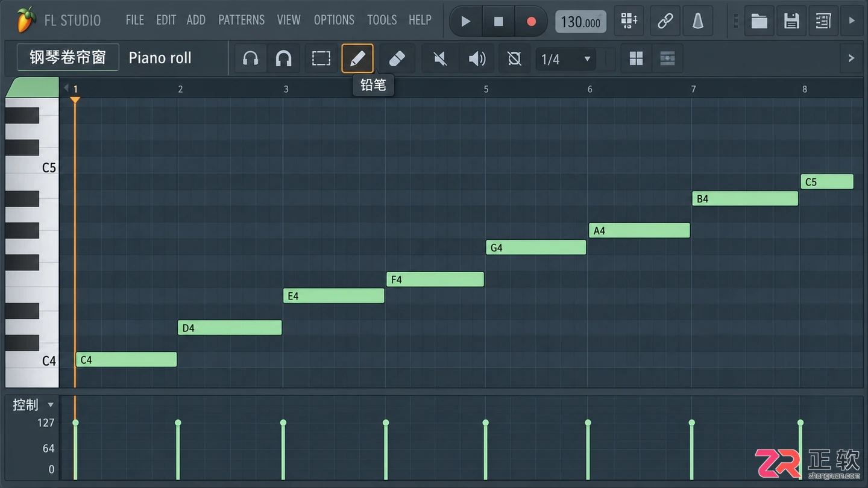Click the speaker playback tool icon
The height and width of the screenshot is (488, 868).
click(477, 58)
